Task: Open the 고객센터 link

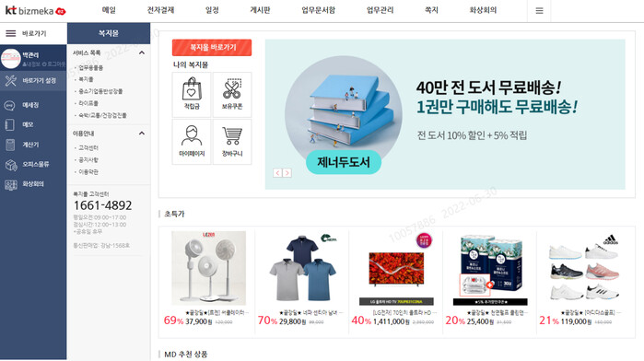Action: click(x=88, y=147)
